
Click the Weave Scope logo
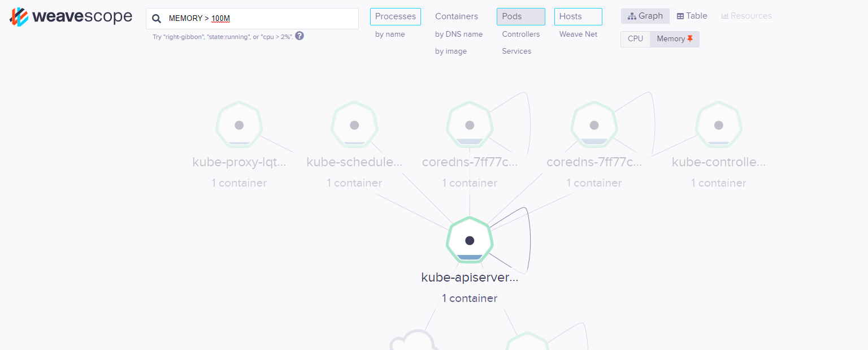coord(71,17)
